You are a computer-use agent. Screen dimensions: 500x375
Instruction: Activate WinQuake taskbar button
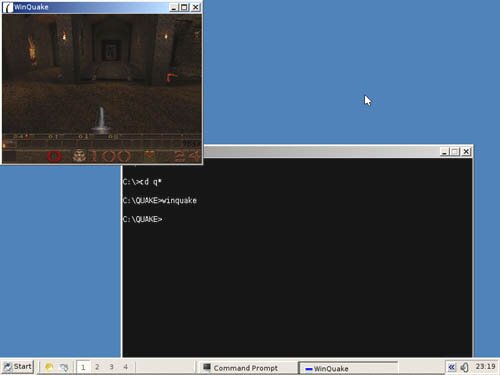[348, 368]
